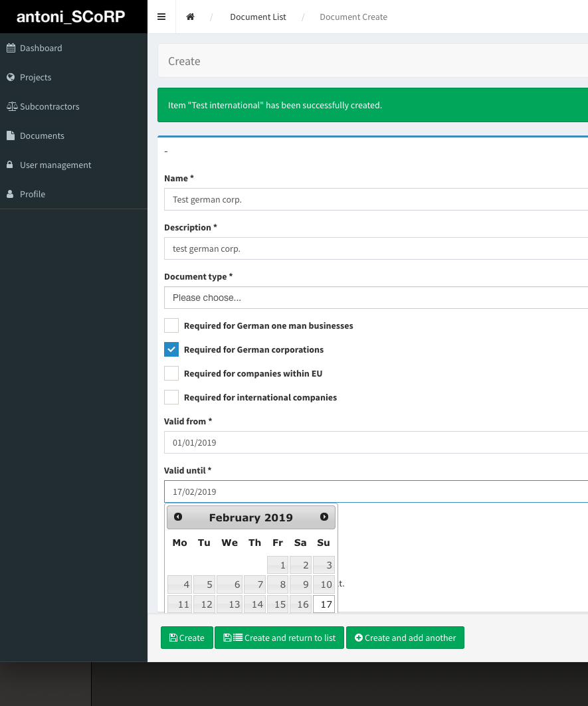Image resolution: width=588 pixels, height=706 pixels.
Task: Uncheck Required for German corporations
Action: (171, 349)
